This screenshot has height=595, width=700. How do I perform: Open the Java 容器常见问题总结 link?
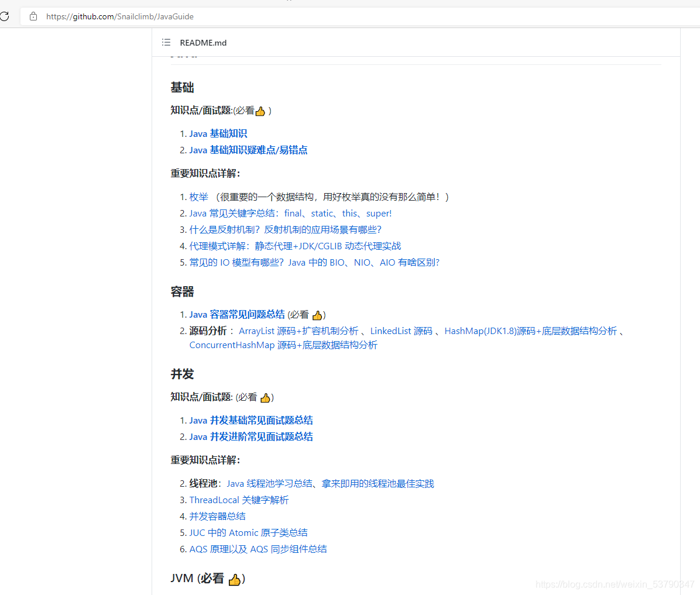pyautogui.click(x=236, y=314)
